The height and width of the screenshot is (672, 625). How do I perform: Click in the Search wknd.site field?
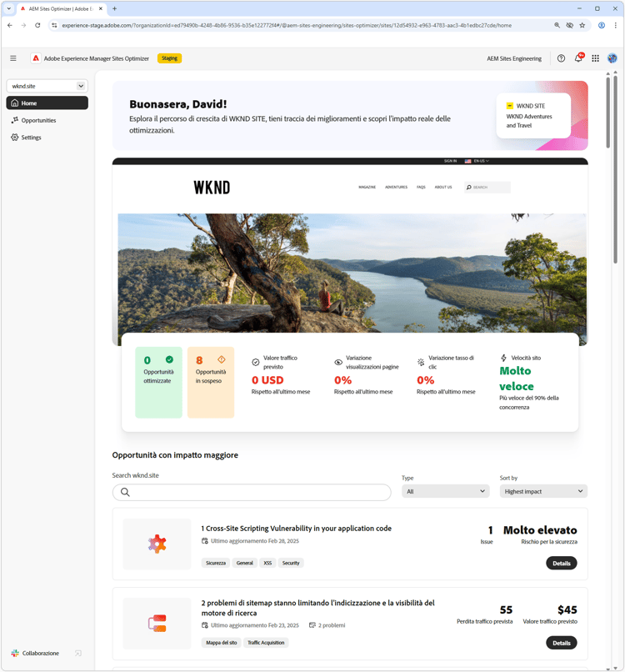pos(252,492)
